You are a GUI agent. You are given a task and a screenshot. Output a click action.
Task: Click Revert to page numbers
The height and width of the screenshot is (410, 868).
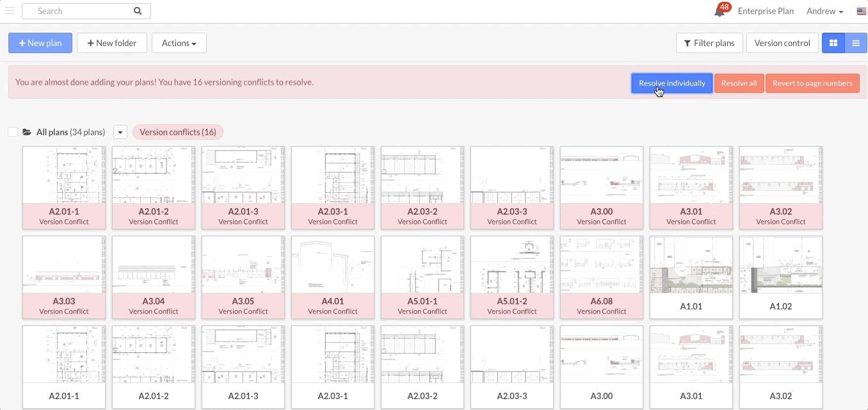click(x=812, y=83)
